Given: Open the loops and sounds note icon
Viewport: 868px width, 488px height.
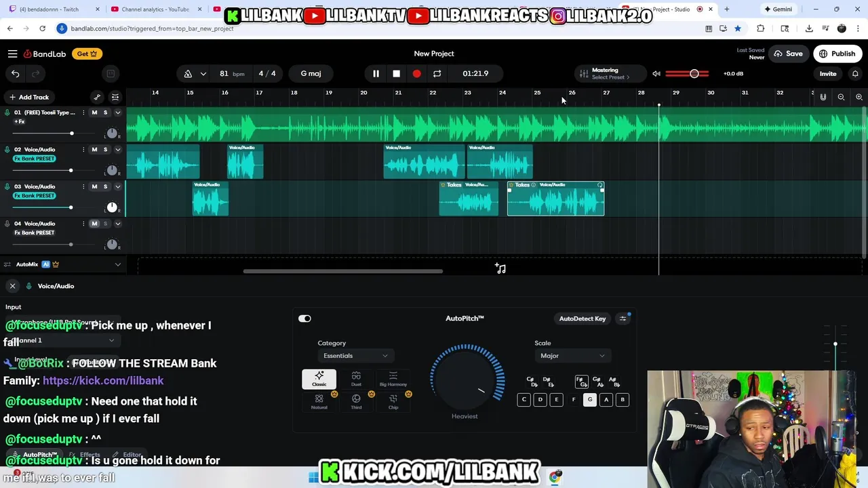Looking at the screenshot, I should pyautogui.click(x=500, y=268).
